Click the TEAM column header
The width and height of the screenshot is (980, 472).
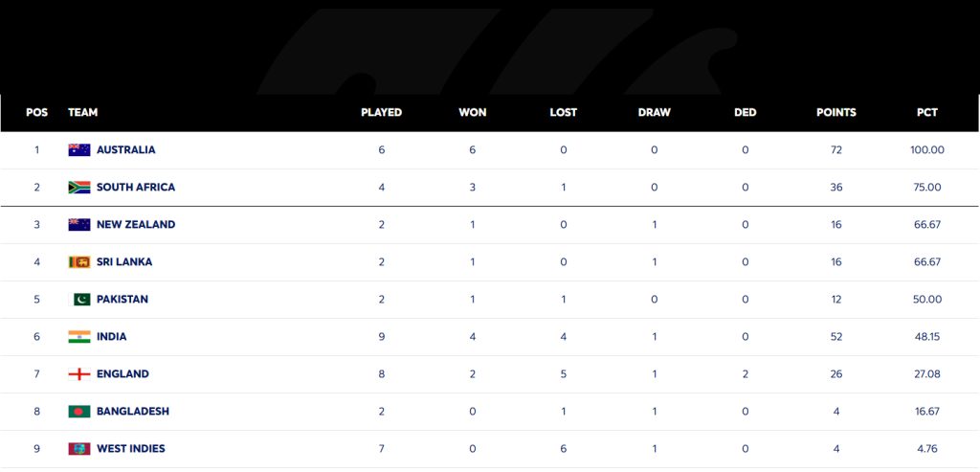[x=83, y=113]
